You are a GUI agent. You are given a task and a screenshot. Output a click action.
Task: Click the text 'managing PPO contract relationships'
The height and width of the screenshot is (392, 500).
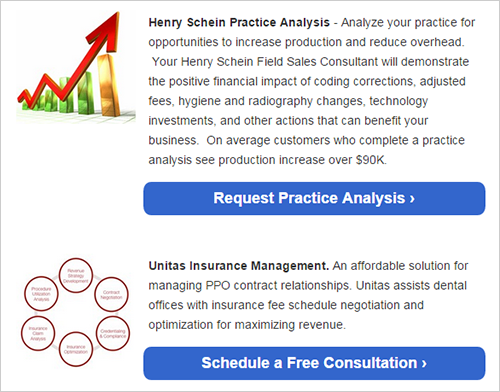tap(249, 286)
